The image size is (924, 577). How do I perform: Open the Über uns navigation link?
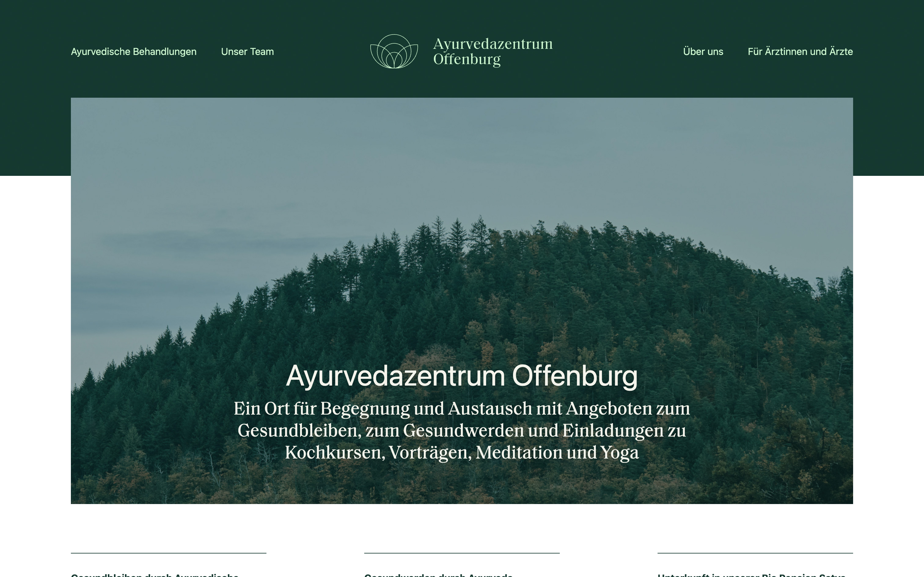tap(703, 52)
